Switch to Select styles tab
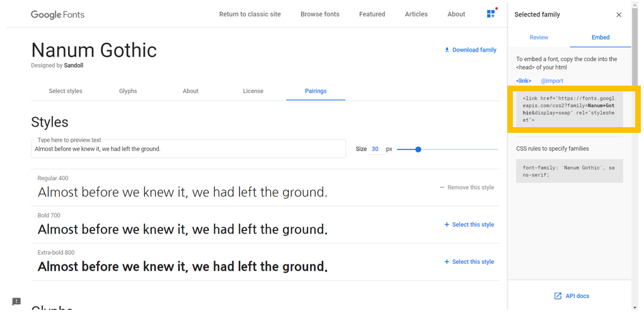 pos(66,91)
